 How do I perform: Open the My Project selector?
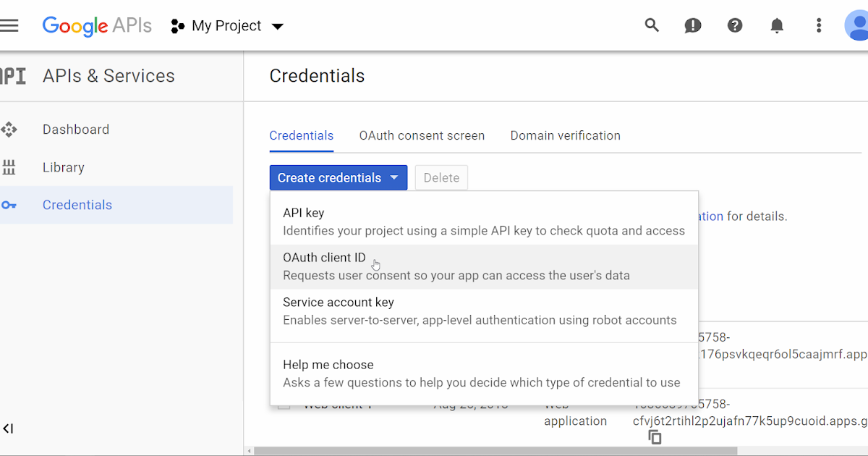coord(226,25)
